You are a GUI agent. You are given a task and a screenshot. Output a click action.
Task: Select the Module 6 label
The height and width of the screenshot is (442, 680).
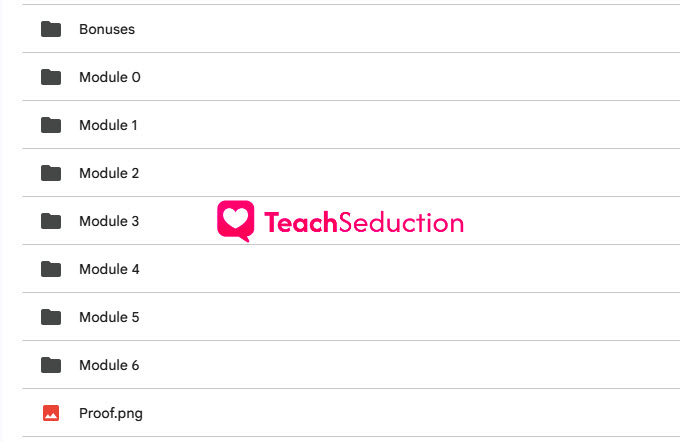pyautogui.click(x=109, y=365)
